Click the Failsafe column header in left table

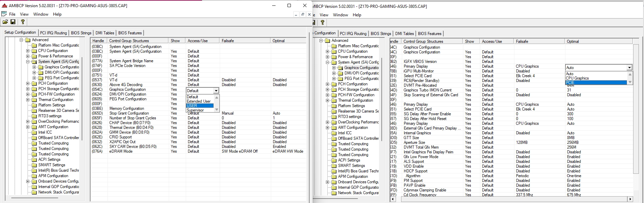245,40
